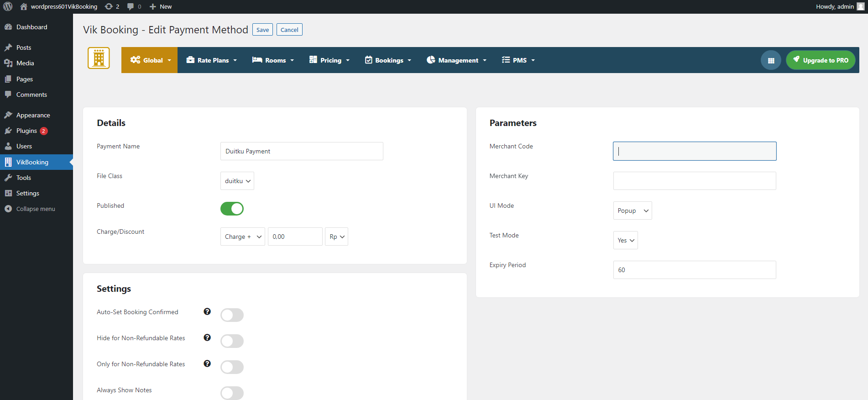Click the Collapse menu arrow icon
868x400 pixels.
pyautogui.click(x=8, y=209)
